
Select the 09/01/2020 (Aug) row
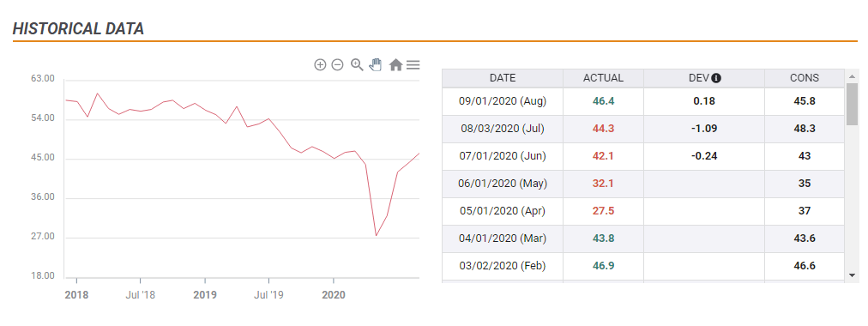(x=643, y=101)
